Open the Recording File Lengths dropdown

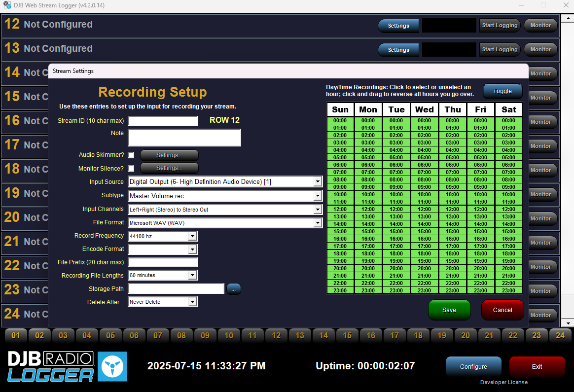pos(192,275)
